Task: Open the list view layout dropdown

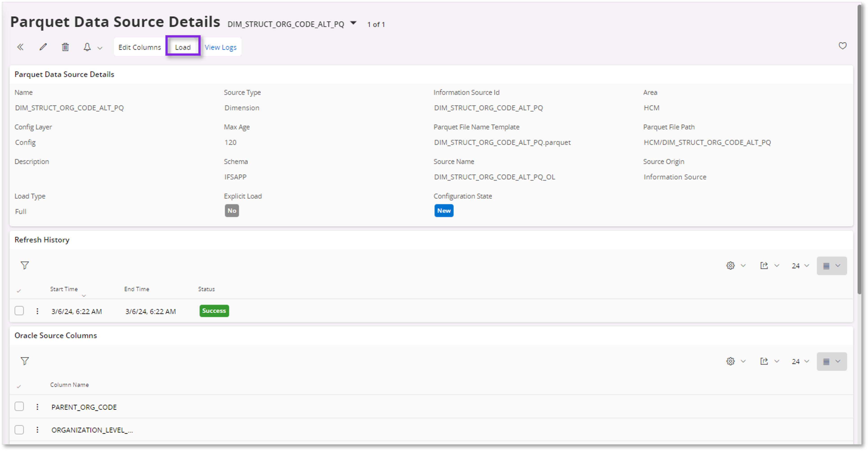Action: coord(832,266)
